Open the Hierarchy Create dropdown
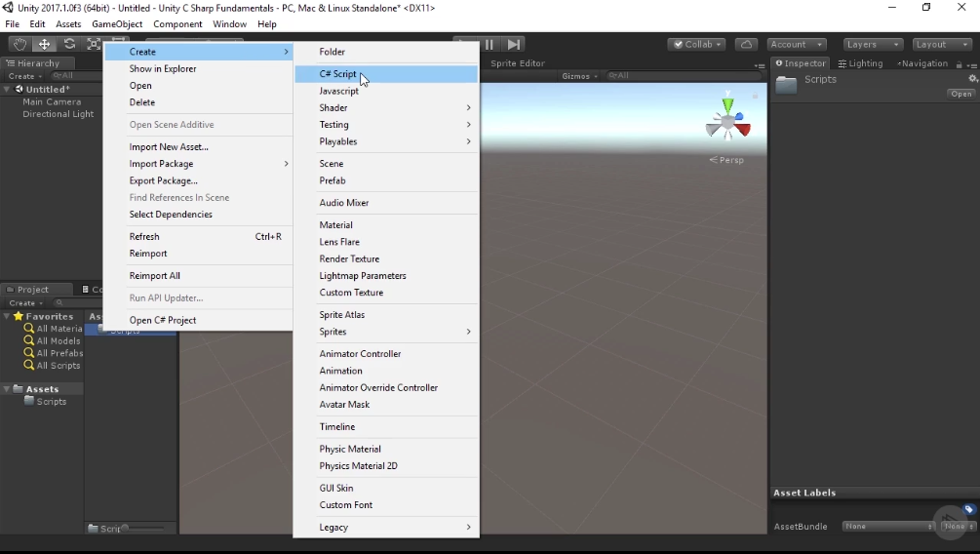The image size is (980, 554). (25, 76)
